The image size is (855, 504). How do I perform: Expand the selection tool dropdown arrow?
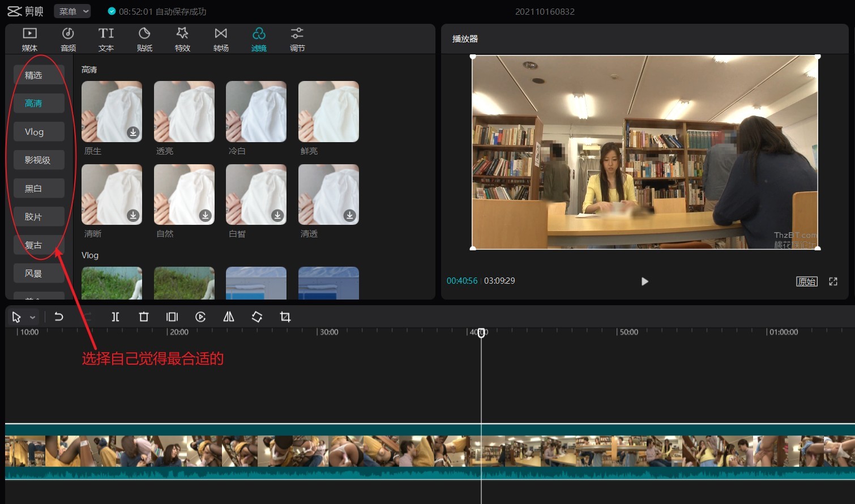[x=33, y=317]
